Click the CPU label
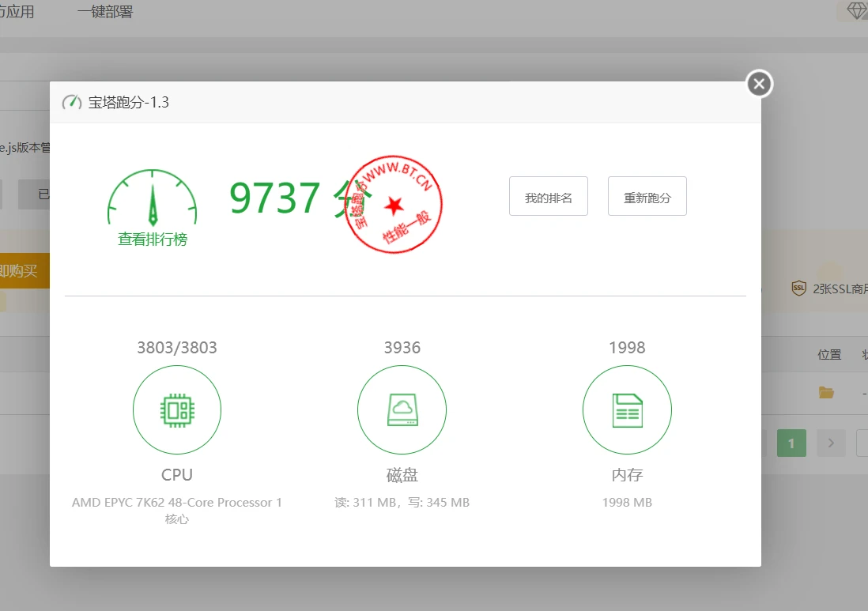 coord(177,475)
